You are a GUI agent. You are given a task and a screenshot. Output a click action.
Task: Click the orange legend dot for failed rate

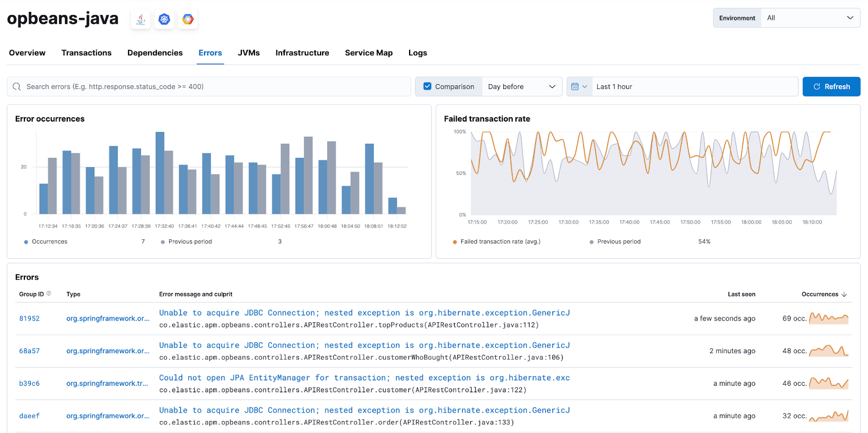point(455,242)
